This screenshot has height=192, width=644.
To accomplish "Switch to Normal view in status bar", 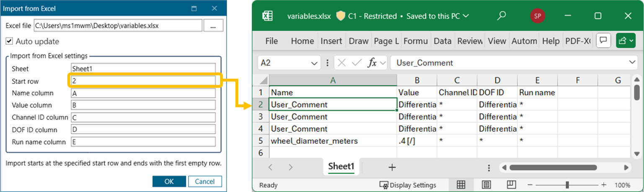I will (x=461, y=185).
